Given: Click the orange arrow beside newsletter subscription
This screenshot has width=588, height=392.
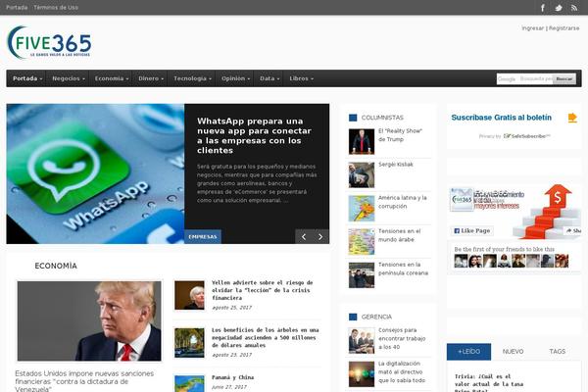Looking at the screenshot, I should 572,118.
